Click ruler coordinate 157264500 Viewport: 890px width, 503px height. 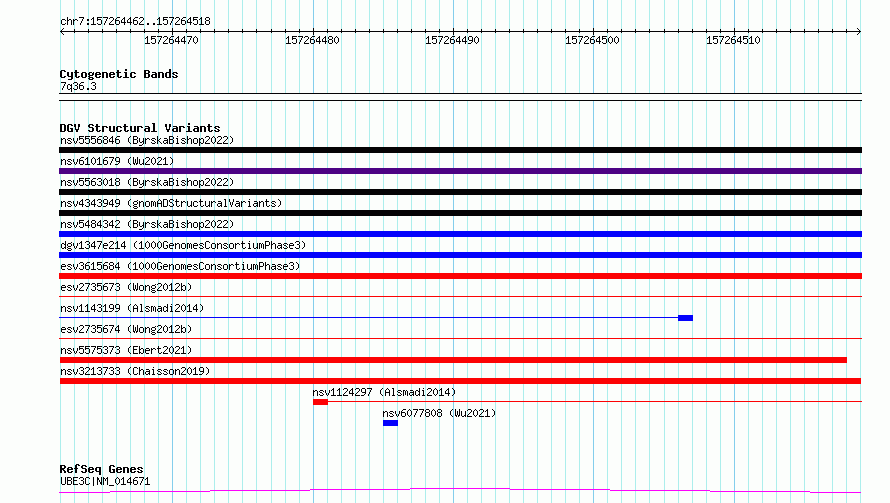592,40
